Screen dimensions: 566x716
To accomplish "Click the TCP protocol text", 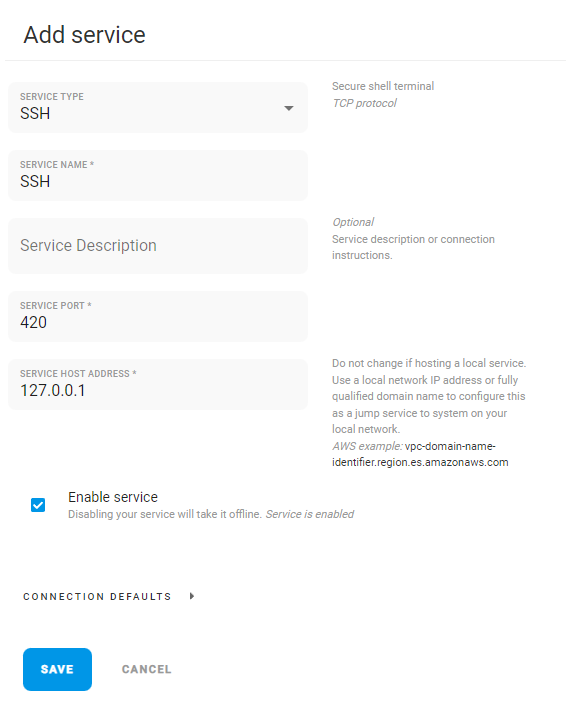I will coord(364,103).
